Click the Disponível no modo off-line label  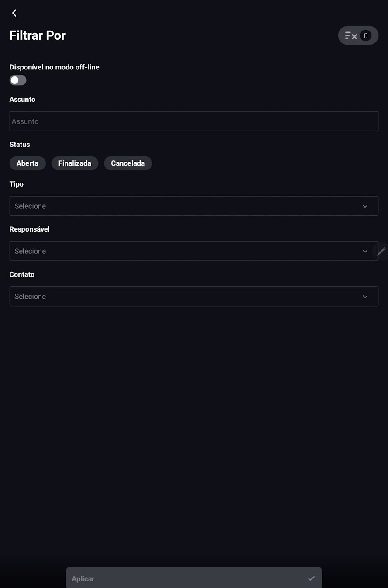coord(55,67)
